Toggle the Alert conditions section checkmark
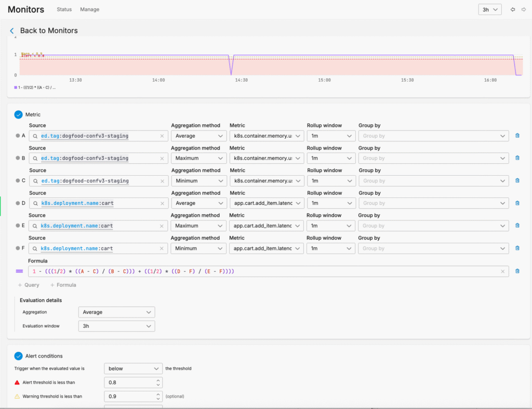 coord(18,356)
